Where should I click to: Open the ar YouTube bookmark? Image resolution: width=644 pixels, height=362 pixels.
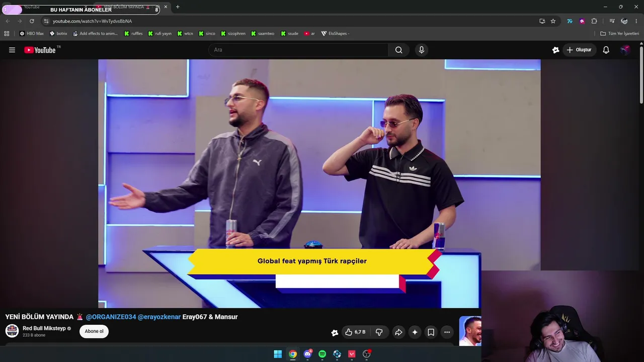310,34
